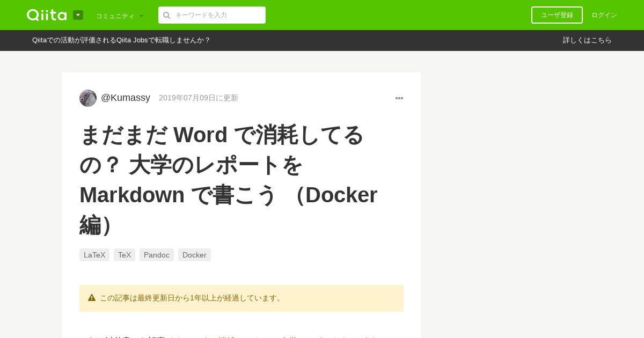The image size is (644, 338).
Task: Click the magnifier icon in the search box
Action: (x=167, y=15)
